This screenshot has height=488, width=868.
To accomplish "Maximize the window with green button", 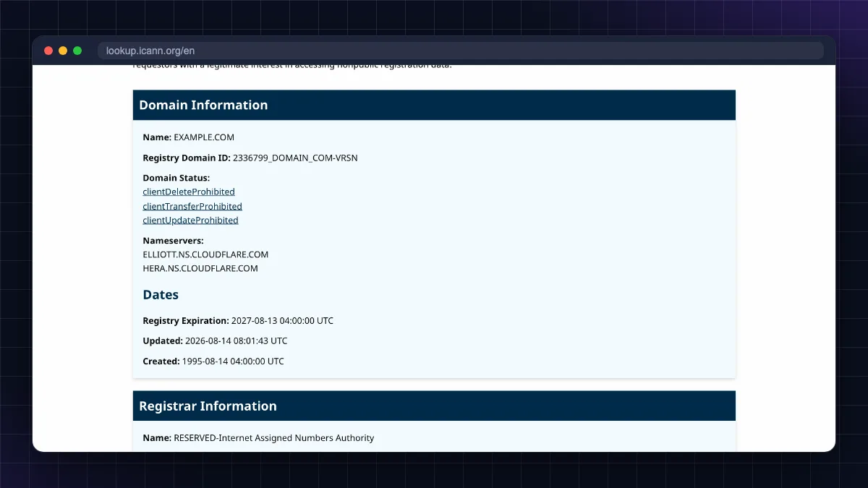I will click(77, 51).
